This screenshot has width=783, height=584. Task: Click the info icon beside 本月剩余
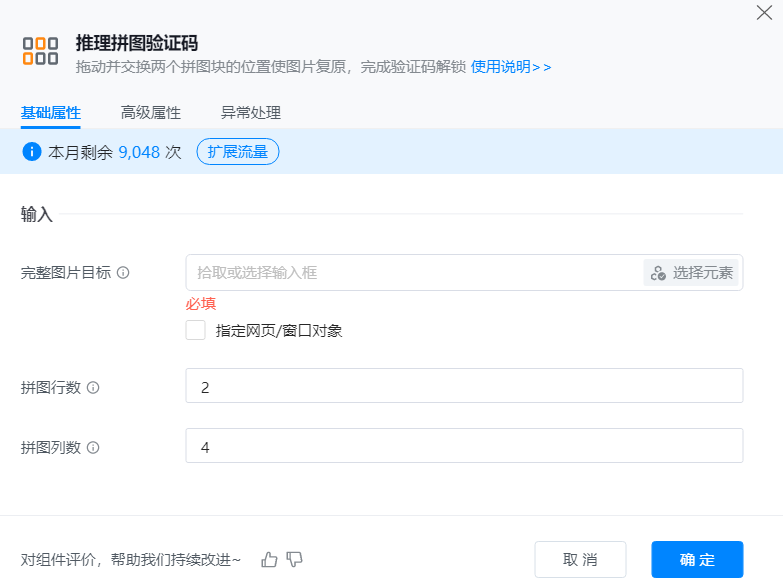click(31, 152)
